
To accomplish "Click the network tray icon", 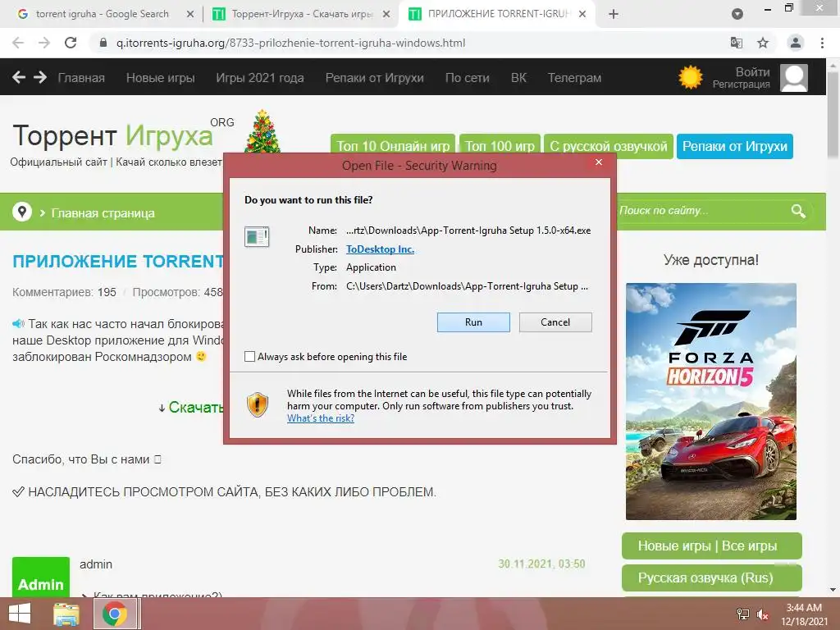I will (x=742, y=614).
